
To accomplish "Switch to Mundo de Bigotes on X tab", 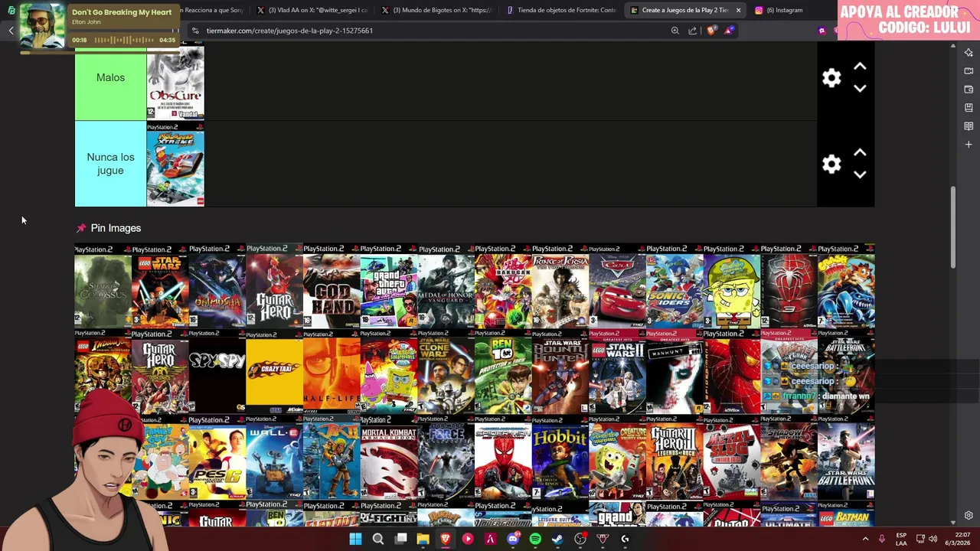I will 436,10.
